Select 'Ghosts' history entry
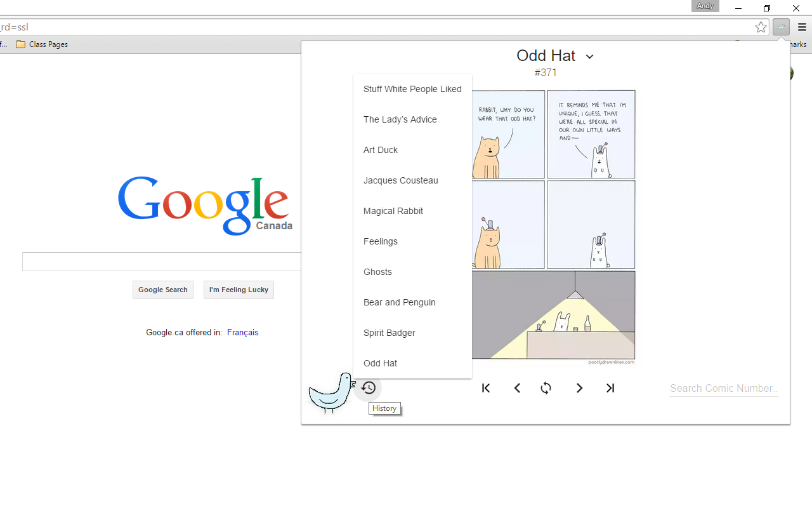The width and height of the screenshot is (812, 508). coord(412,272)
